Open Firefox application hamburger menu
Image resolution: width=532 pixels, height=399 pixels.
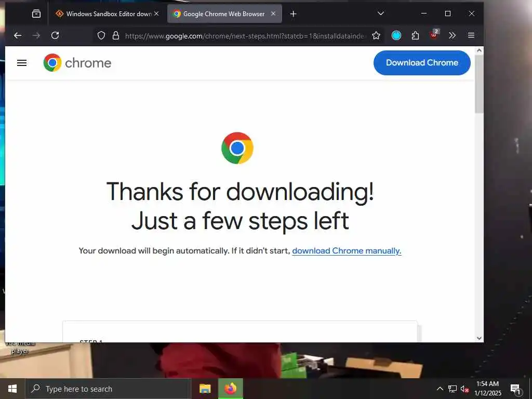tap(471, 35)
